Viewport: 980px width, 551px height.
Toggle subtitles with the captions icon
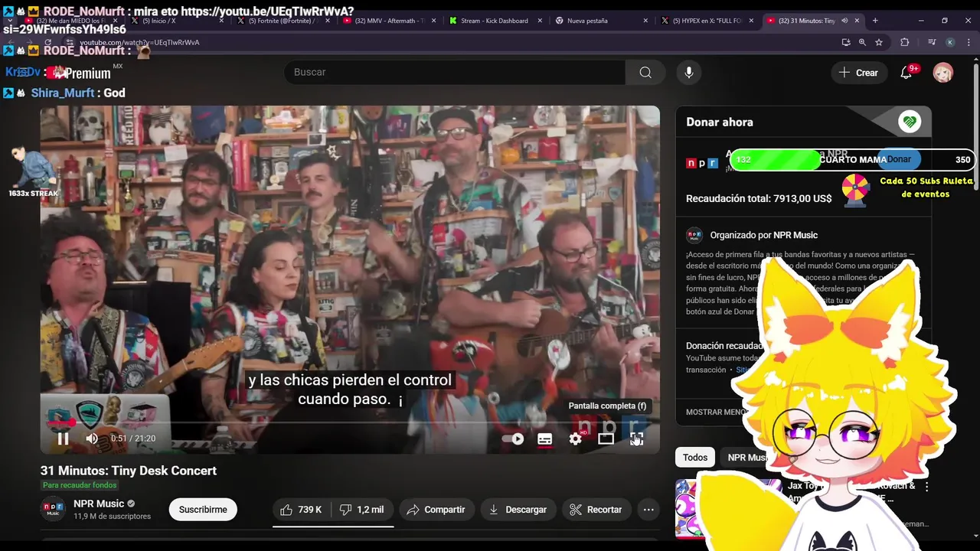[x=545, y=439]
